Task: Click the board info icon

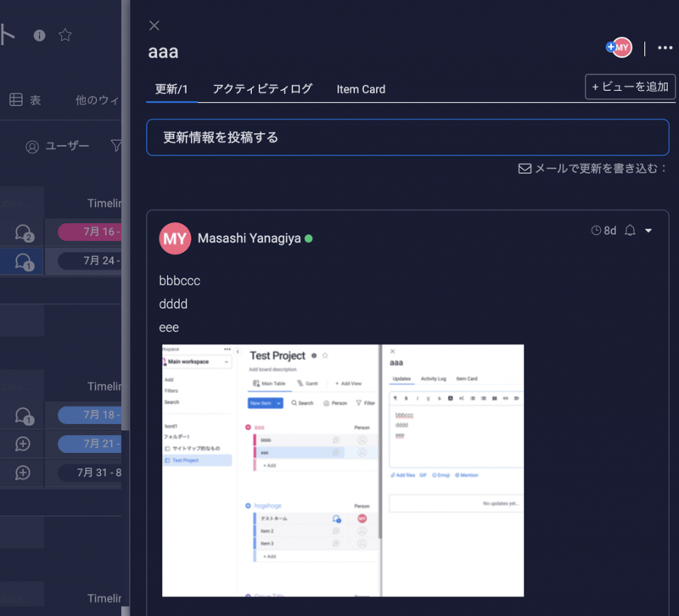Action: [39, 35]
